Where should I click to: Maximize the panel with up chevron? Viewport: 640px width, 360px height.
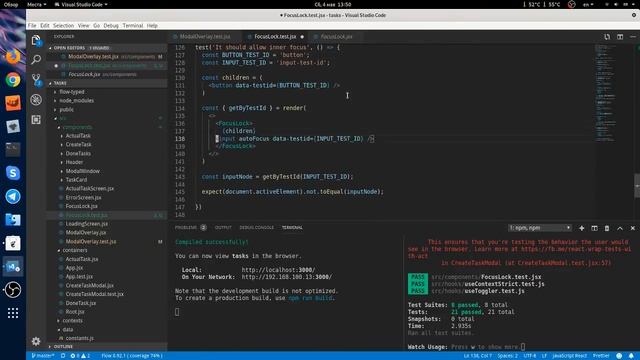(620, 228)
